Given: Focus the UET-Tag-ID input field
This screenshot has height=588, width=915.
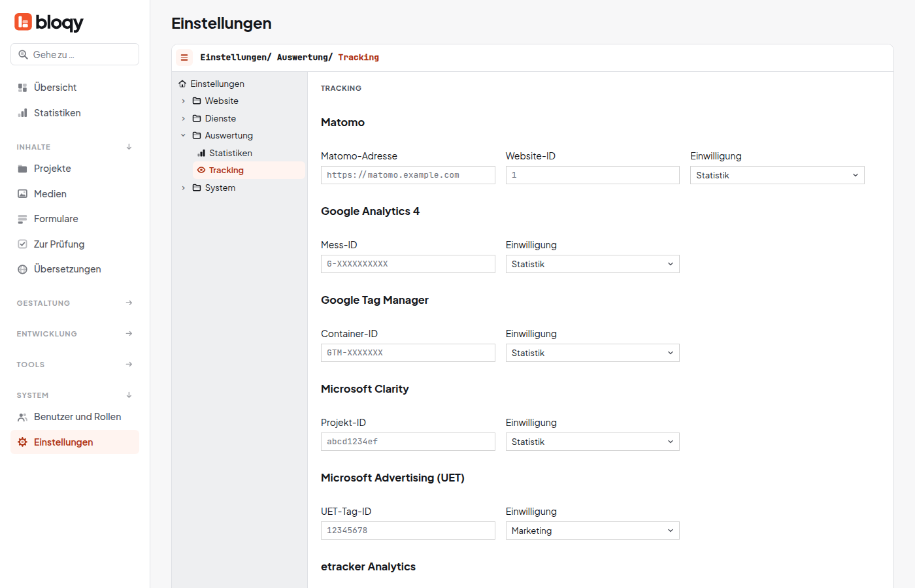Looking at the screenshot, I should (408, 531).
